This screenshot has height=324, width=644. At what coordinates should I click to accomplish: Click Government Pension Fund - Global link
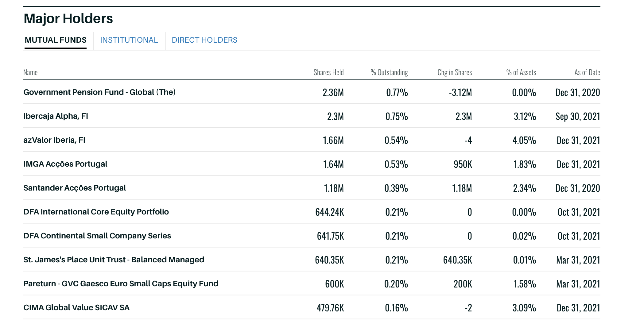pyautogui.click(x=99, y=92)
